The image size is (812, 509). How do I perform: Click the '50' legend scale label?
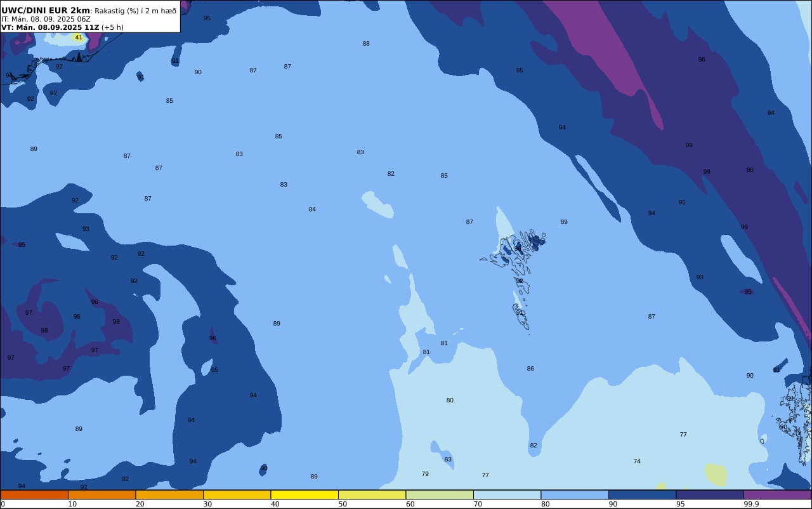tap(343, 504)
